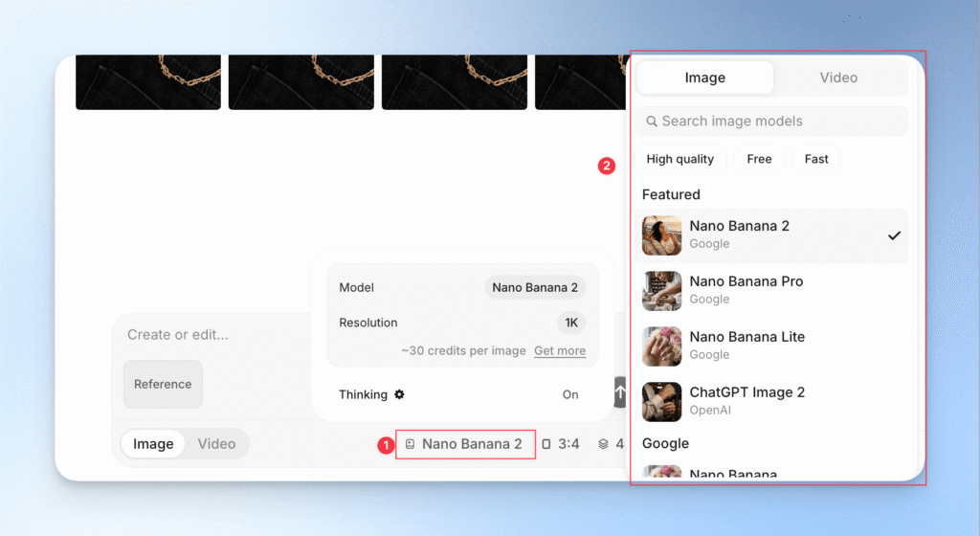Viewport: 980px width, 536px height.
Task: Click the checkmark next to Nano Banana 2
Action: pos(895,235)
